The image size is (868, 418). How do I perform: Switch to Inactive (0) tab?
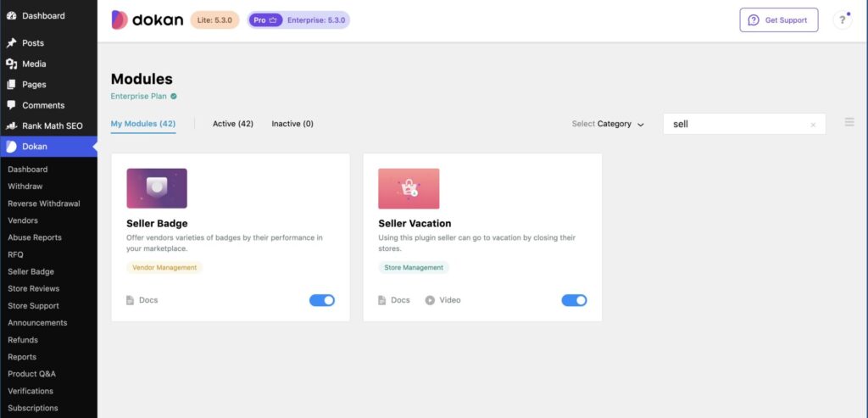tap(292, 124)
